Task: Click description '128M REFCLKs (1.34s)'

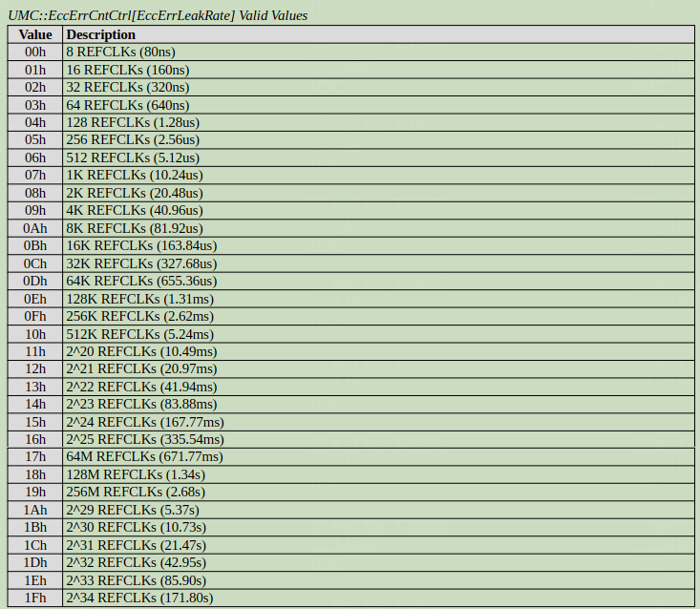Action: pos(136,474)
